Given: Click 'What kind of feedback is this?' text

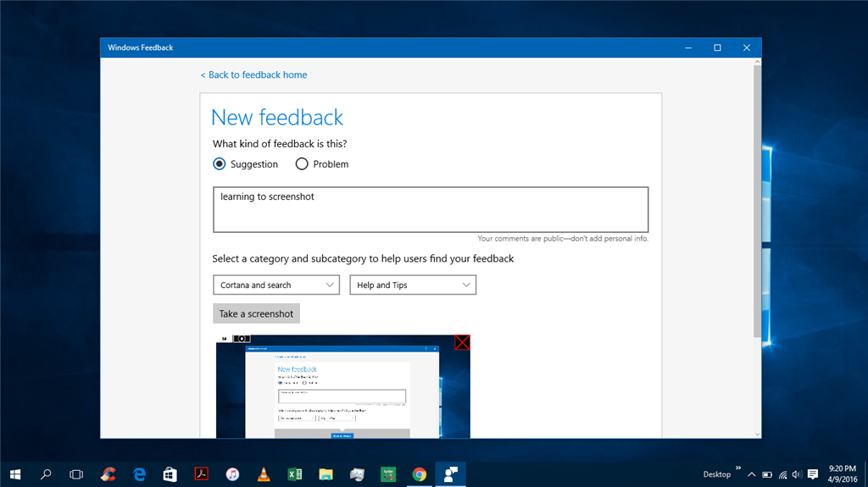Looking at the screenshot, I should [280, 144].
